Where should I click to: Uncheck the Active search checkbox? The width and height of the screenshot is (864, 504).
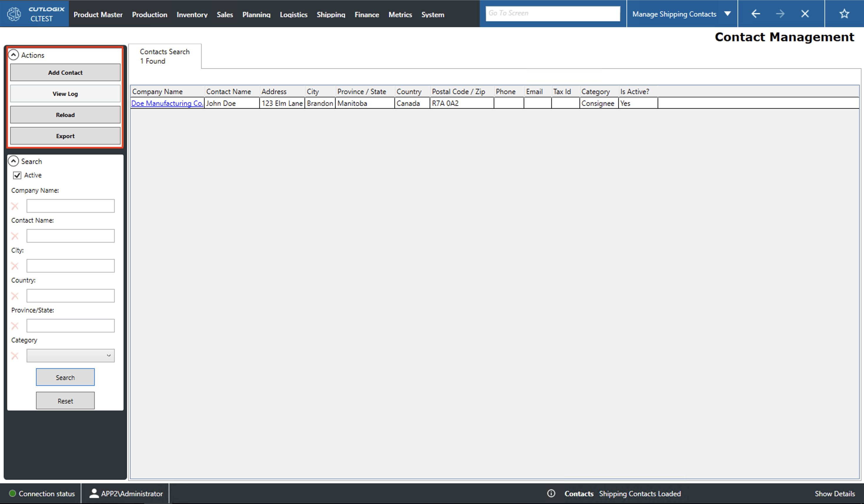[17, 175]
